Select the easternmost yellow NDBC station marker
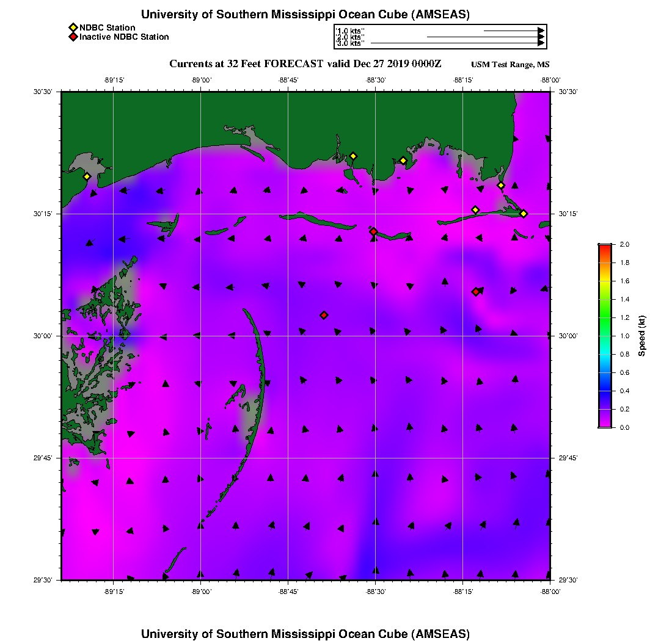 pyautogui.click(x=524, y=213)
